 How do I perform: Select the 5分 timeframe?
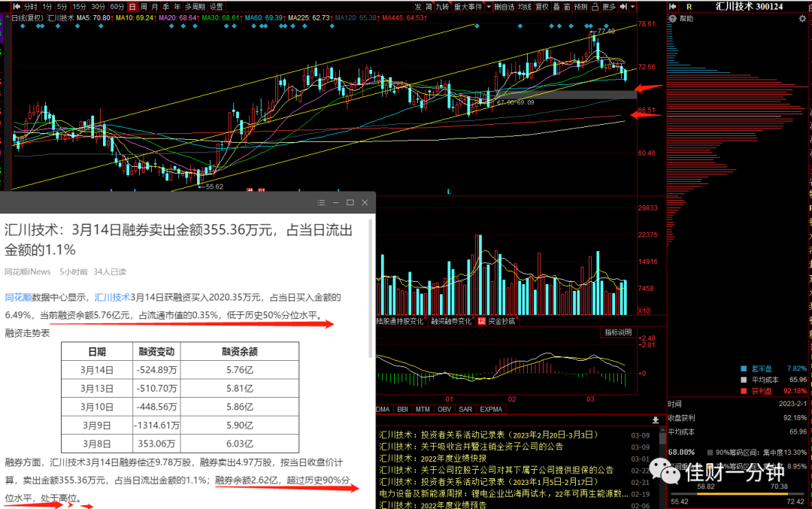point(62,6)
